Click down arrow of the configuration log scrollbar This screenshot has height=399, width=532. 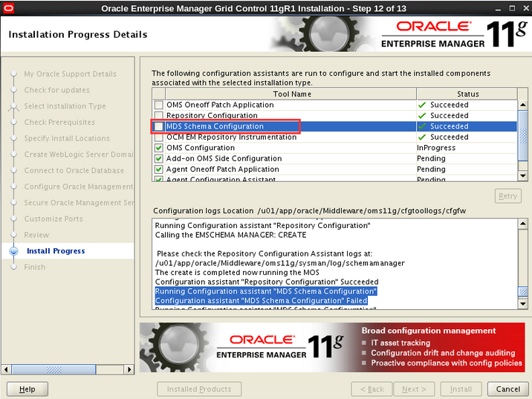click(523, 304)
